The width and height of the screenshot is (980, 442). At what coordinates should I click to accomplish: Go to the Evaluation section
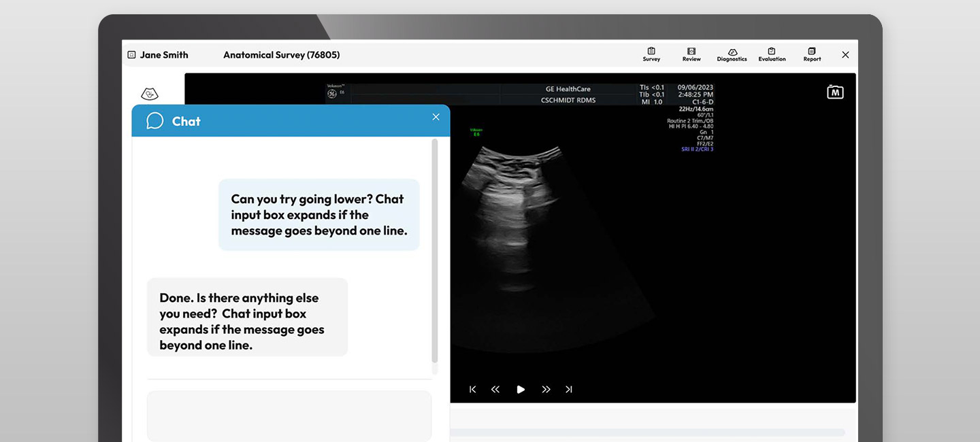click(772, 54)
